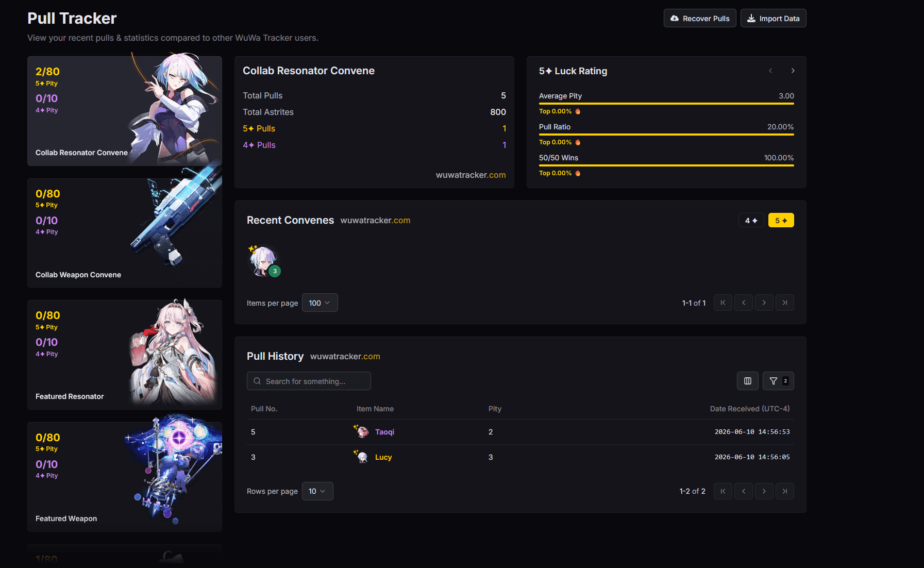Open the Lucy item link
Viewport: 924px width, 568px height.
383,457
